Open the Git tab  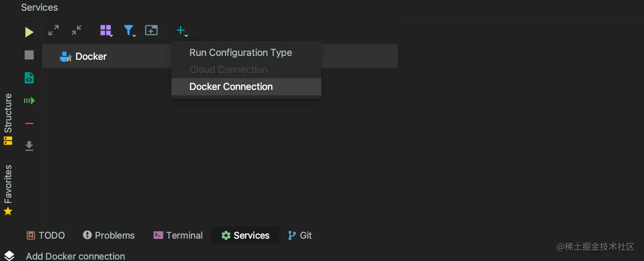point(300,235)
